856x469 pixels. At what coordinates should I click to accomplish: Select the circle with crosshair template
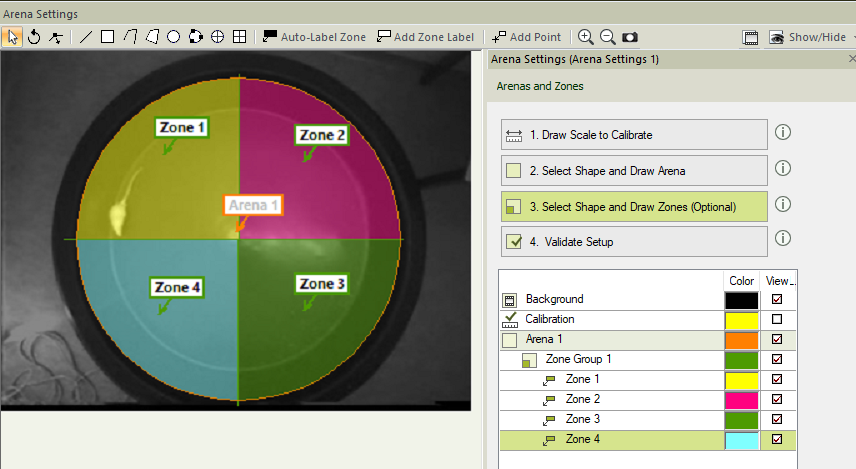click(217, 37)
